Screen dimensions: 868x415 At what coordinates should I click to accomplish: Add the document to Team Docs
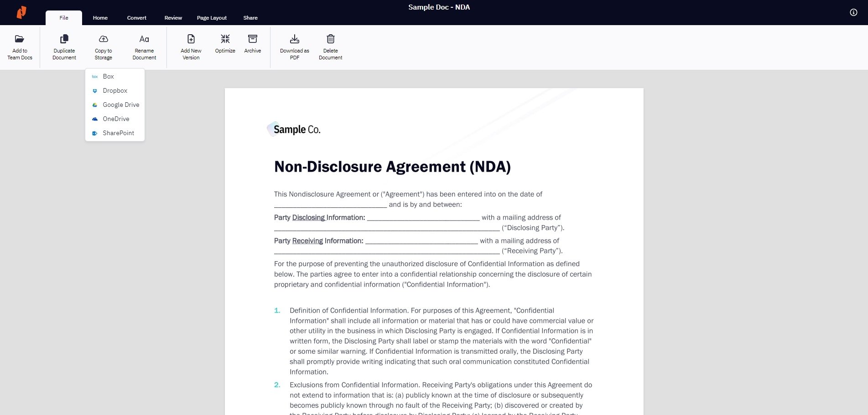tap(20, 46)
